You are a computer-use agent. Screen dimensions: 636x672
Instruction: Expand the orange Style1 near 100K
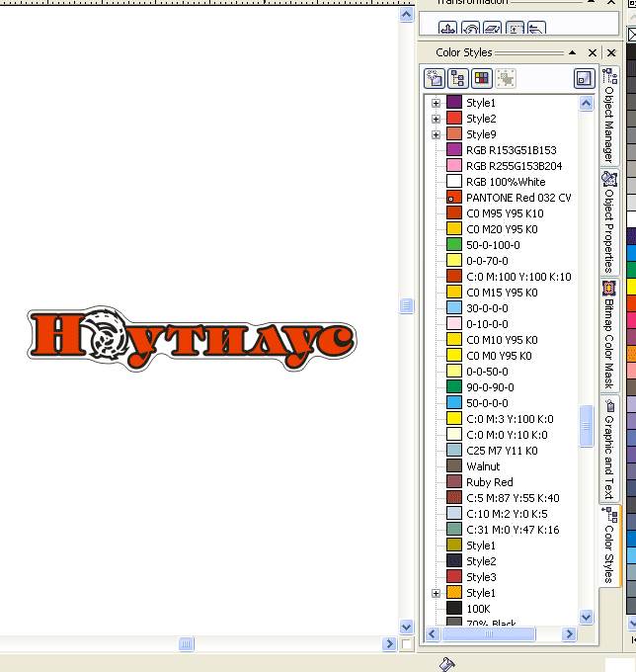click(x=436, y=593)
